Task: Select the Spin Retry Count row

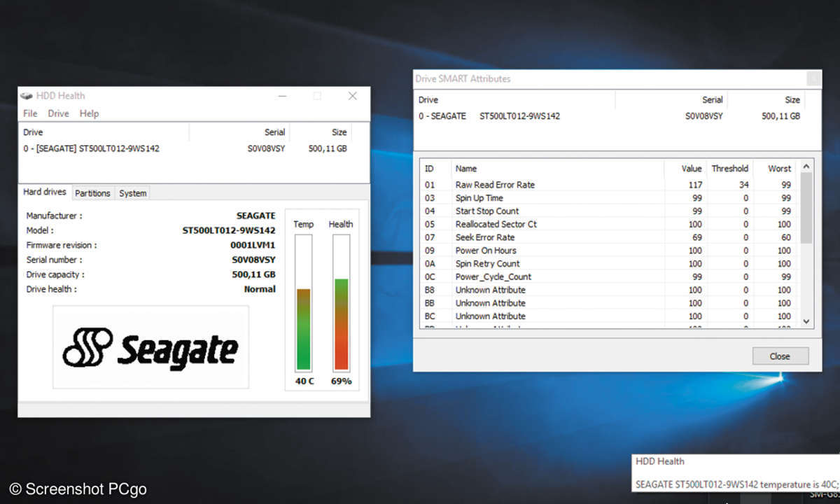Action: pos(609,263)
